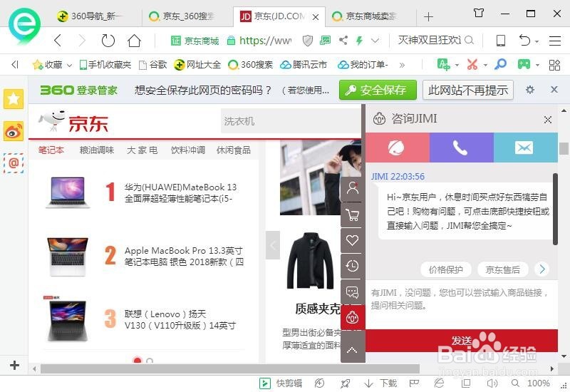Screen dimensions: 570x392
Task: Close the 咨询JIMI chat panel
Action: [548, 119]
